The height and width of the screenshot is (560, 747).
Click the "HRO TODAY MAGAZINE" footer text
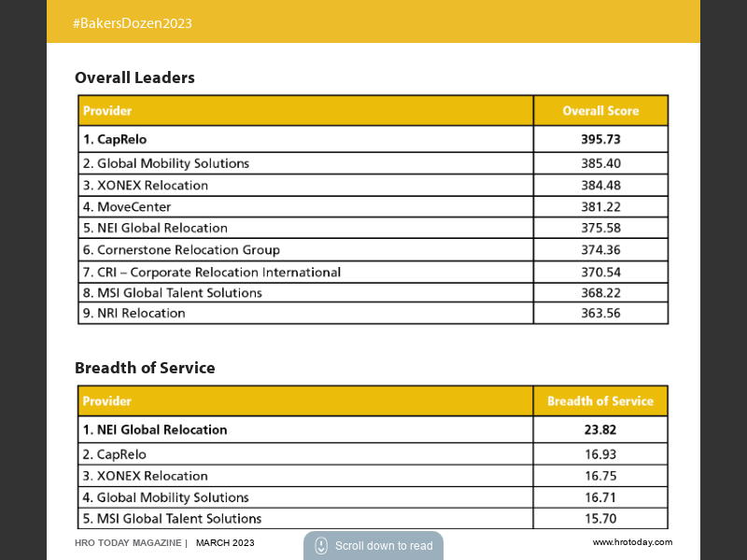point(129,542)
